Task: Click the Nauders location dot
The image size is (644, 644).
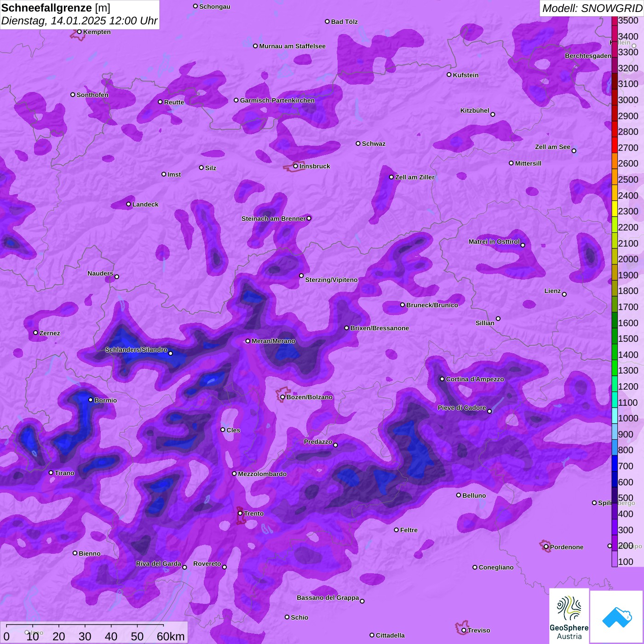Action: [117, 276]
